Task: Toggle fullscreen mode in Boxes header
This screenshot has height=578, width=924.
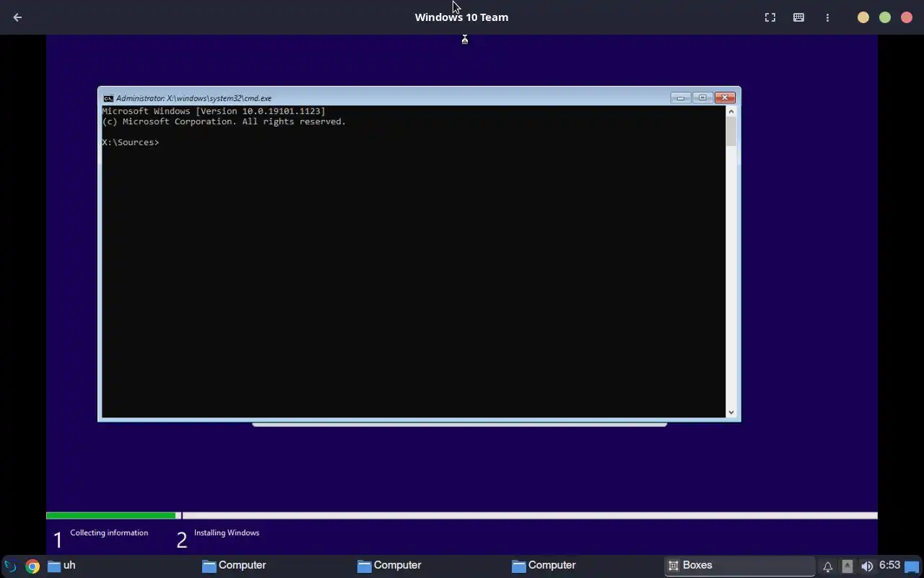Action: [x=770, y=17]
